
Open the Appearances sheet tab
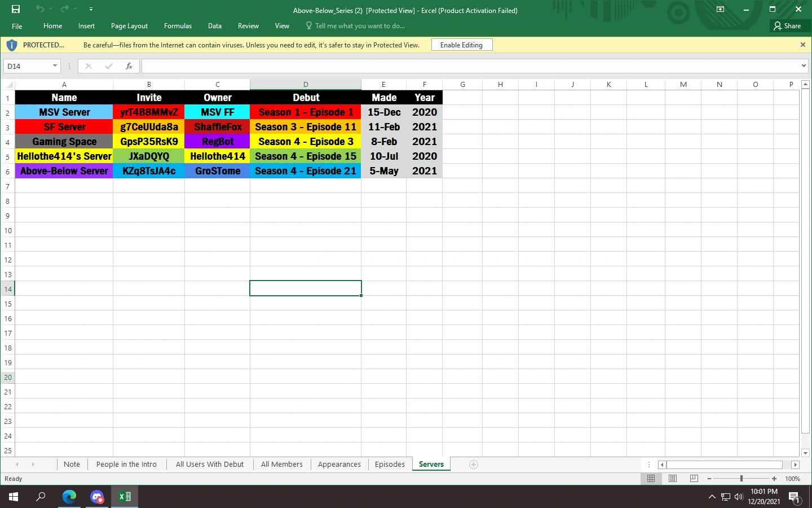339,465
